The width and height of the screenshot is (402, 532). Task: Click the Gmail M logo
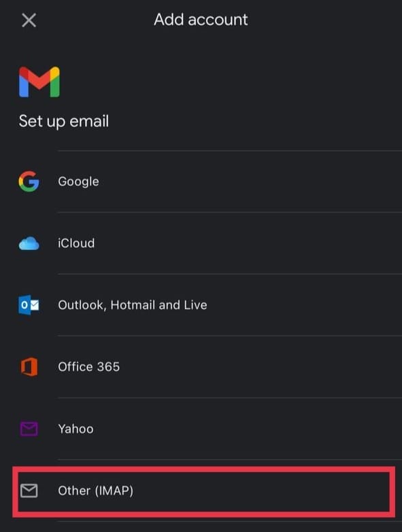tap(39, 82)
